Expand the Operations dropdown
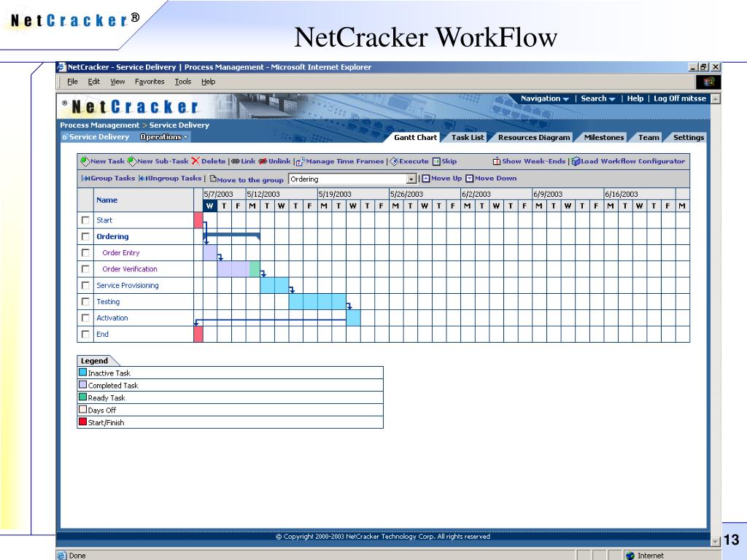The height and width of the screenshot is (560, 747). coord(164,137)
